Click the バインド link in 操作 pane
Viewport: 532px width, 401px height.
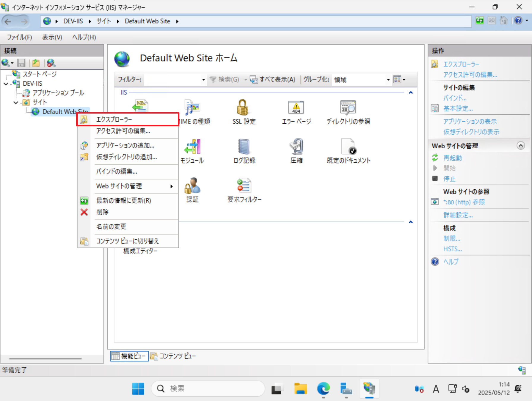pyautogui.click(x=455, y=98)
